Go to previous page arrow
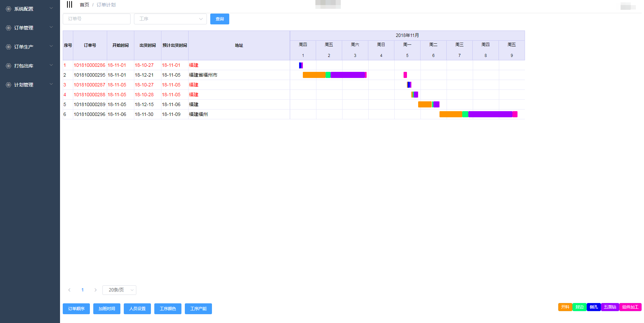The image size is (644, 323). [x=70, y=290]
